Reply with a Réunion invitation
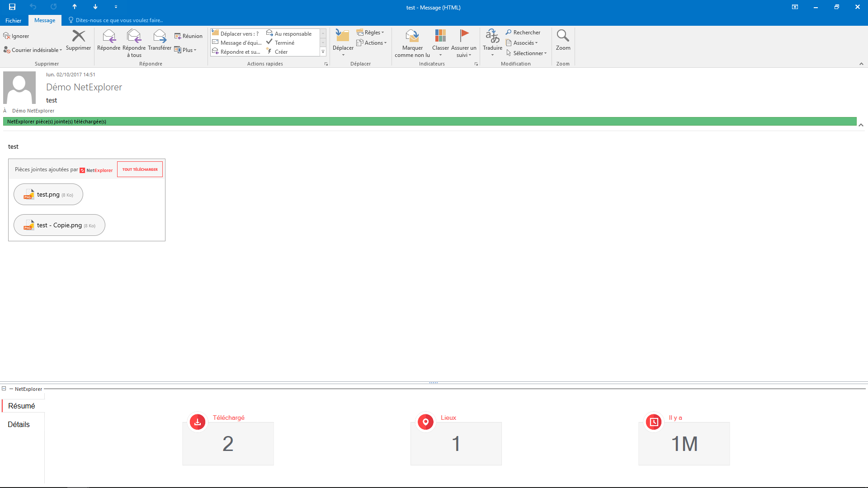Screen dimensions: 868x488 point(189,36)
